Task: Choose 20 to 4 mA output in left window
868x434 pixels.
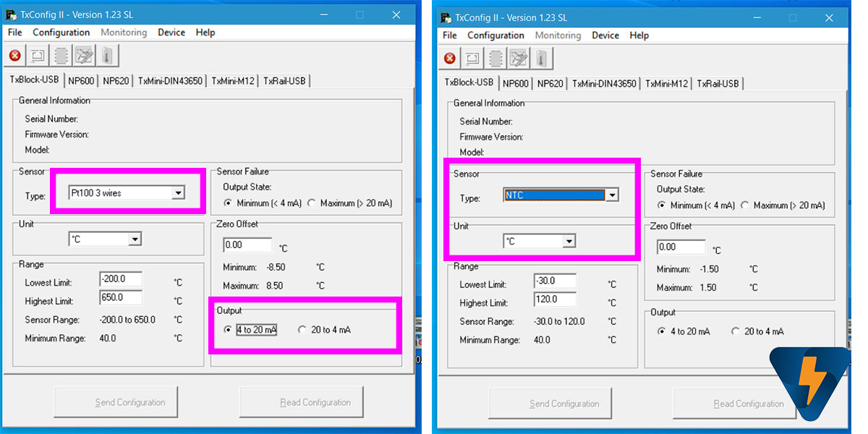Action: pyautogui.click(x=325, y=330)
